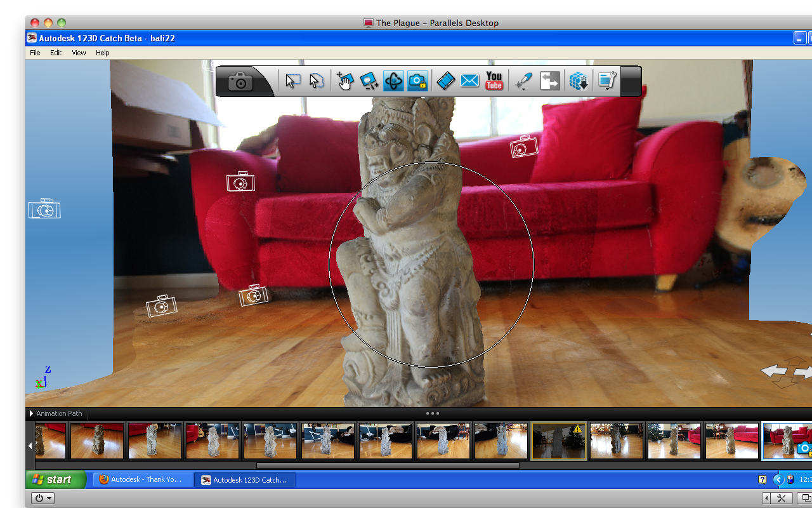Open the Edit menu
The image size is (812, 508).
(56, 53)
